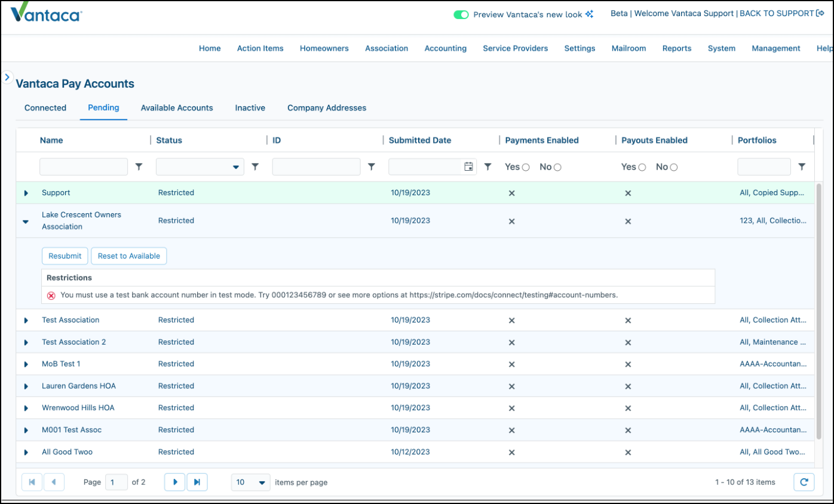Sort by the Submitted Date column header

click(x=420, y=140)
